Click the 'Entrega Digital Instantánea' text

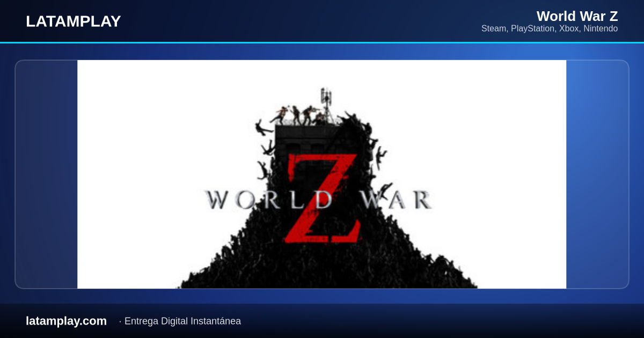[x=182, y=321]
